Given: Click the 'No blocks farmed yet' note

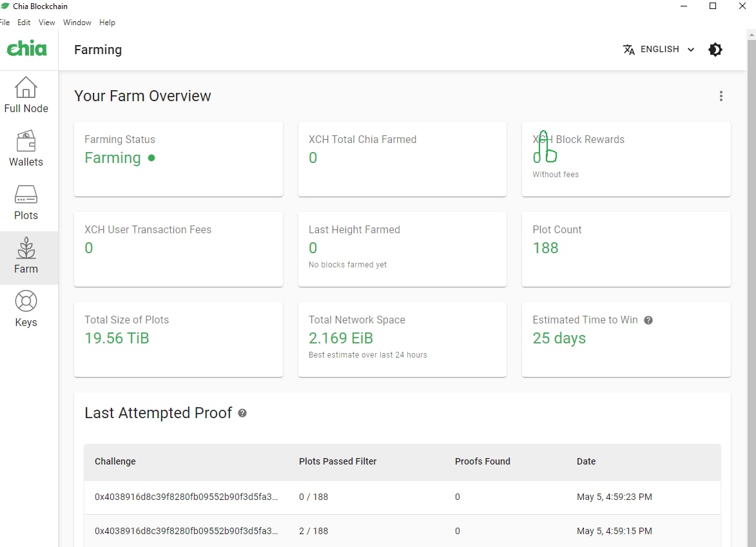Looking at the screenshot, I should pos(347,265).
